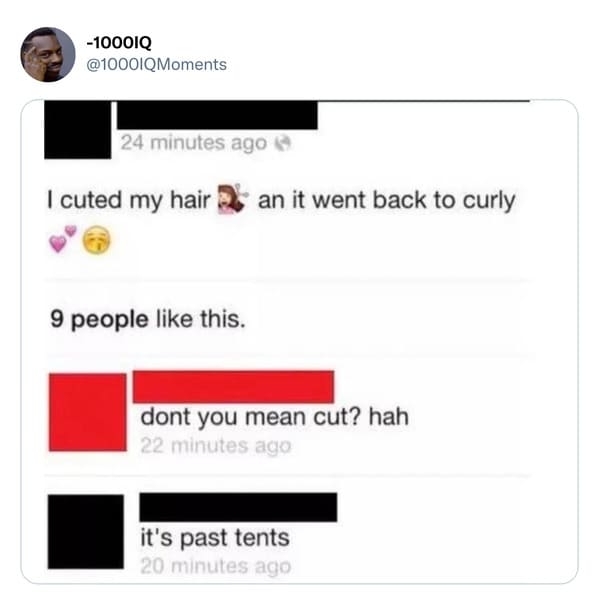
Task: Select the it's past tents comment text
Action: [x=215, y=538]
